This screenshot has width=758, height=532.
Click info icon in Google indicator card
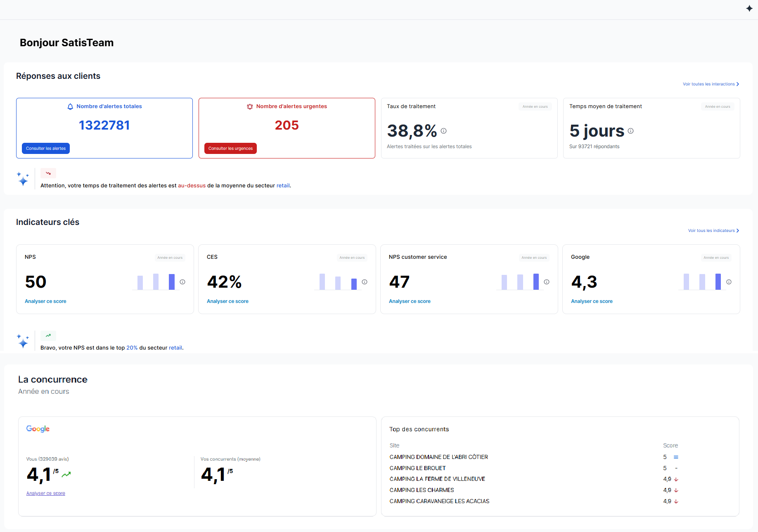(729, 282)
